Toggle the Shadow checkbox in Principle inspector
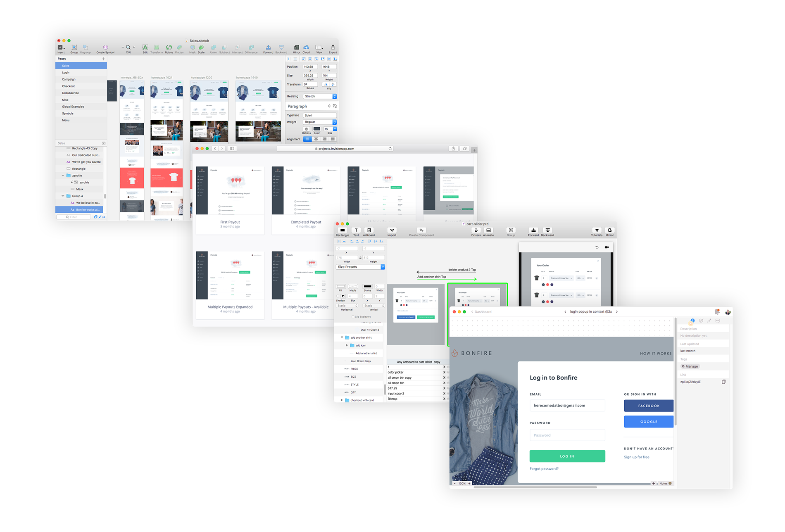Screen dimensions: 785x532 338,296
